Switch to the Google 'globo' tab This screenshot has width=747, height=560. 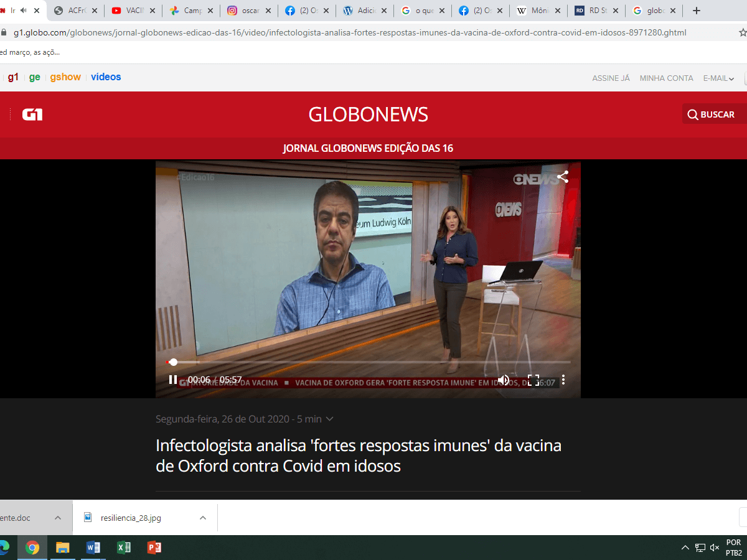(x=654, y=11)
